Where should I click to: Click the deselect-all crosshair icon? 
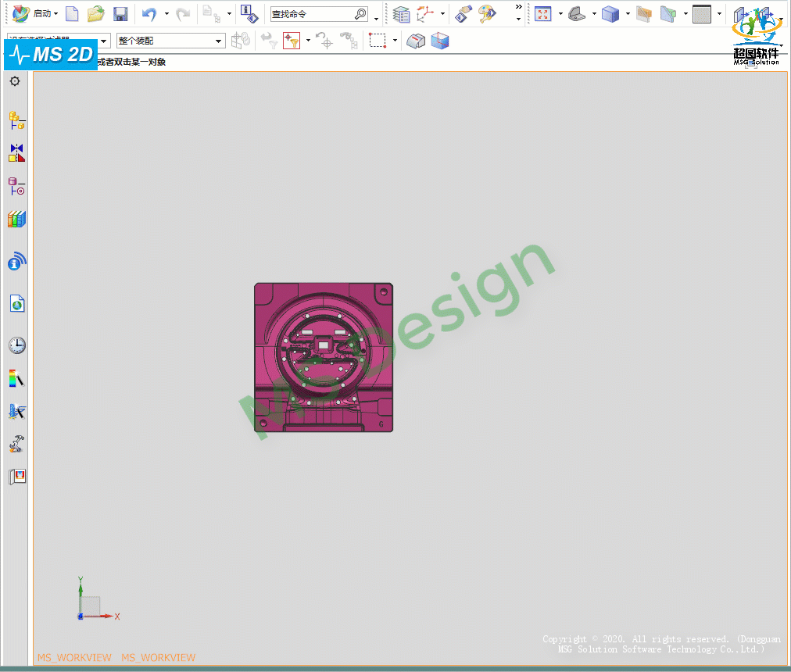coord(324,41)
